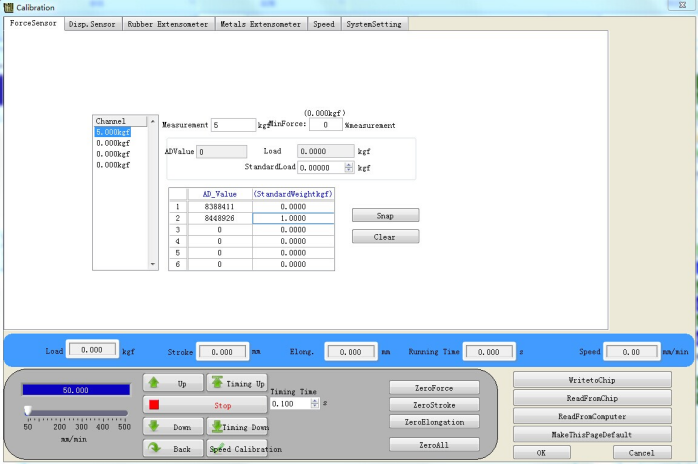Click the Calibration window title icon
This screenshot has width=699, height=464.
[x=8, y=7]
